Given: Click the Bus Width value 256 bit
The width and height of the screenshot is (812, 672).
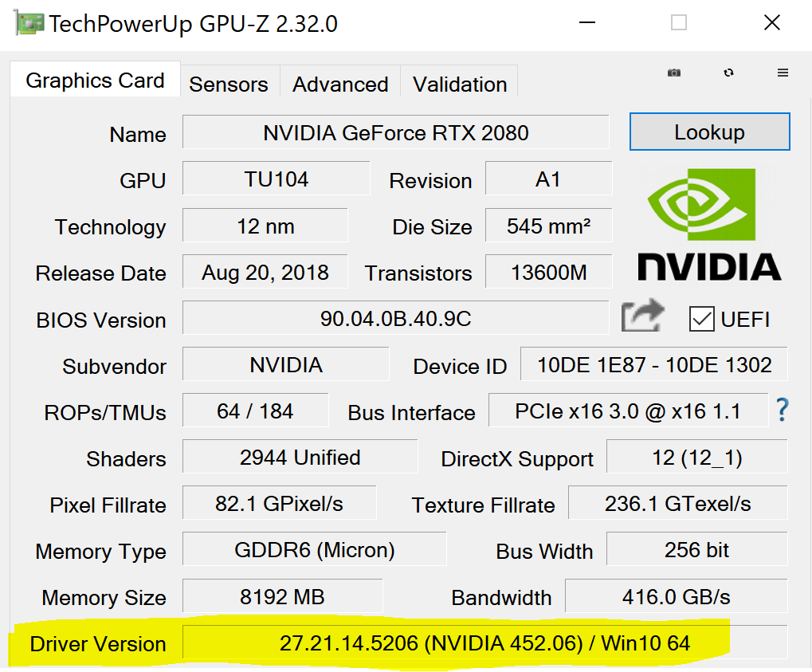Looking at the screenshot, I should [697, 549].
